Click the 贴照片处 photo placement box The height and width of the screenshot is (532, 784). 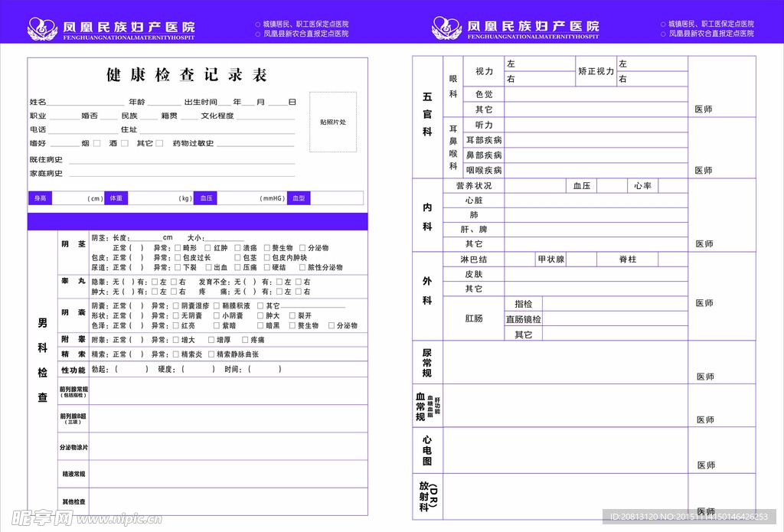332,122
